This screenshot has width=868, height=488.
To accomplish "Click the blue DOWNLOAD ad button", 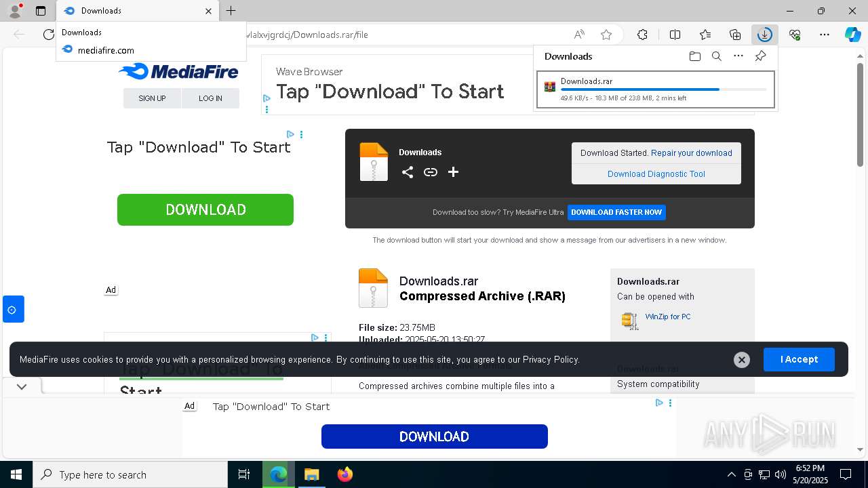I will pyautogui.click(x=435, y=436).
